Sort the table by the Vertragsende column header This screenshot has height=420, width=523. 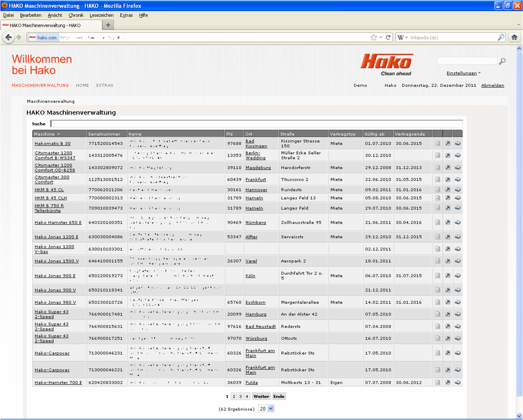(412, 134)
